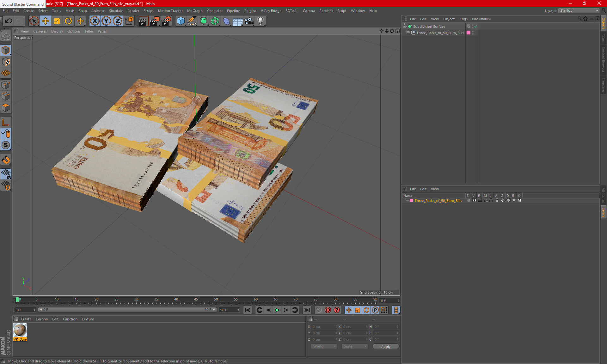
Task: Toggle layer lock icon
Action: (x=491, y=200)
